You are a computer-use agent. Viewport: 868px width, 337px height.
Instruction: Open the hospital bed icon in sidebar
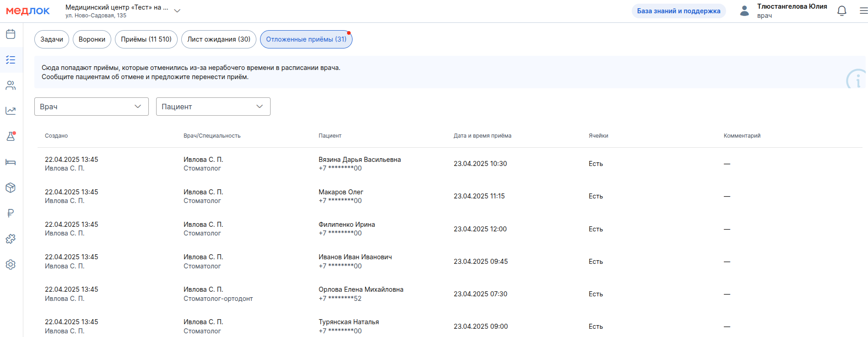(x=11, y=162)
